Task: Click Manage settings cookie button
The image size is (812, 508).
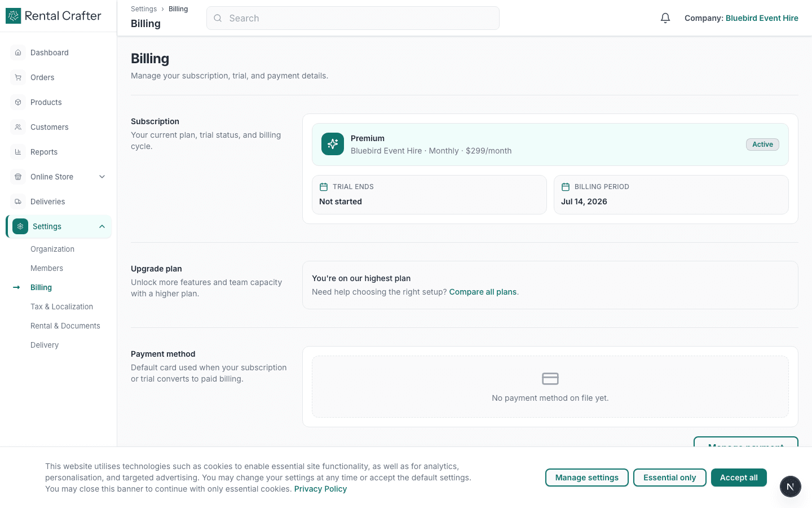Action: [x=587, y=478]
